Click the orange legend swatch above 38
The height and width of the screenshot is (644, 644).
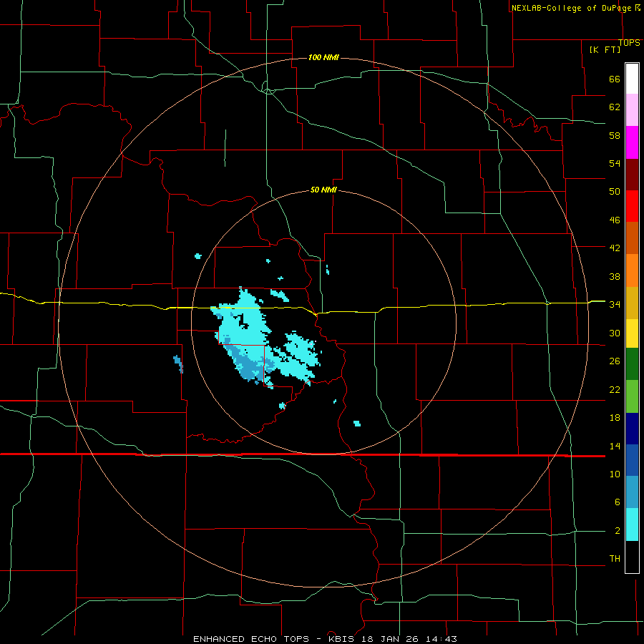tap(632, 270)
